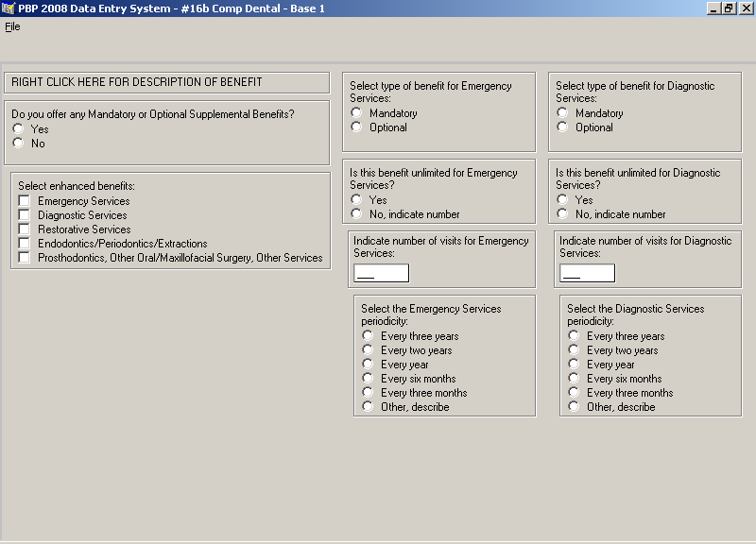Set Emergency Services periodicity to Every year
The width and height of the screenshot is (756, 544).
(x=368, y=364)
